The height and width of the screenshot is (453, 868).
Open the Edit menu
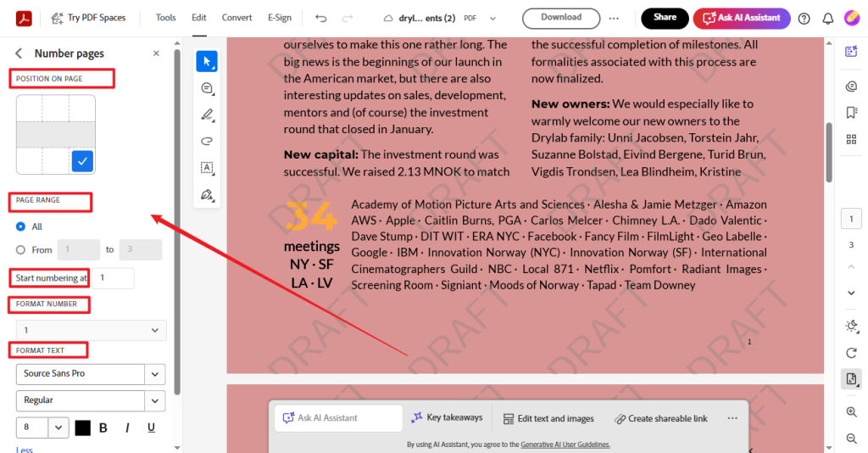click(x=198, y=18)
